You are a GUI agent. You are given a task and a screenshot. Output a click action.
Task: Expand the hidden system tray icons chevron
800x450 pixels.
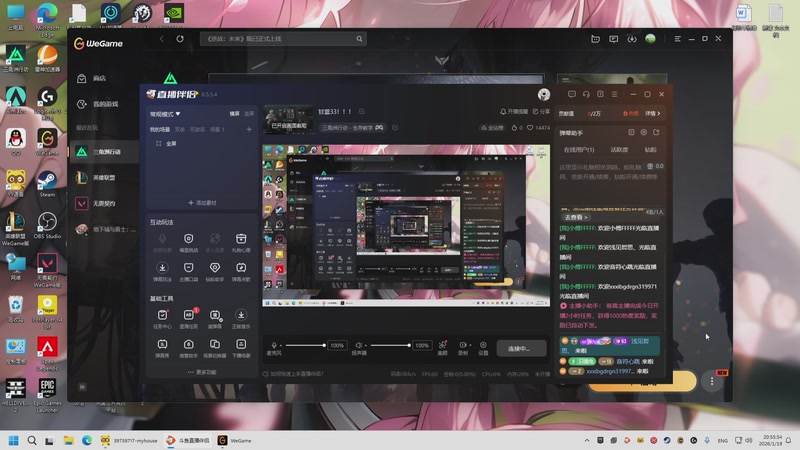point(587,440)
